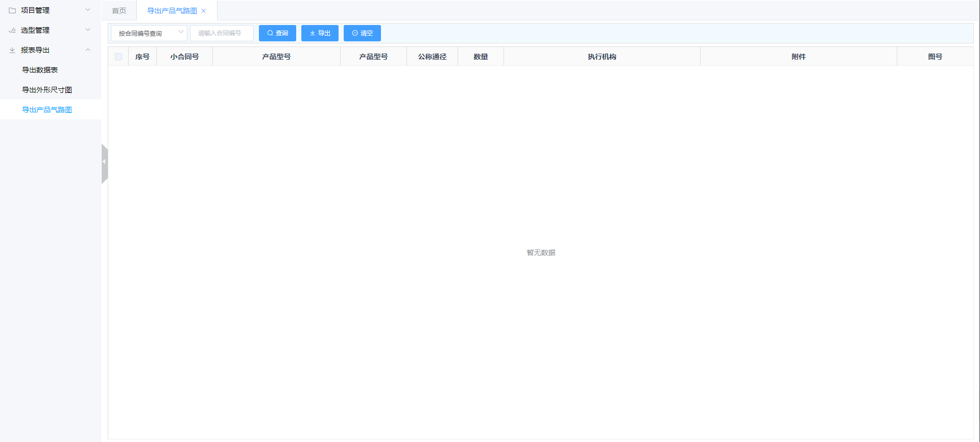Click the contract number input field
This screenshot has height=442, width=980.
(222, 33)
